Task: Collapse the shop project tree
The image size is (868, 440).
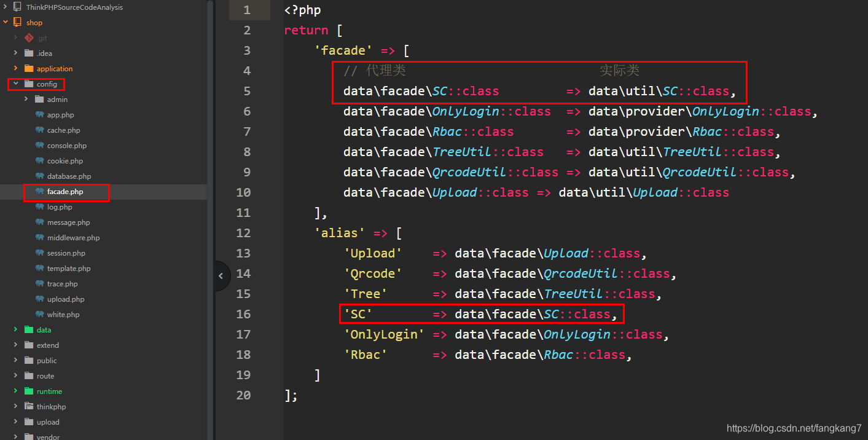Action: pyautogui.click(x=6, y=23)
